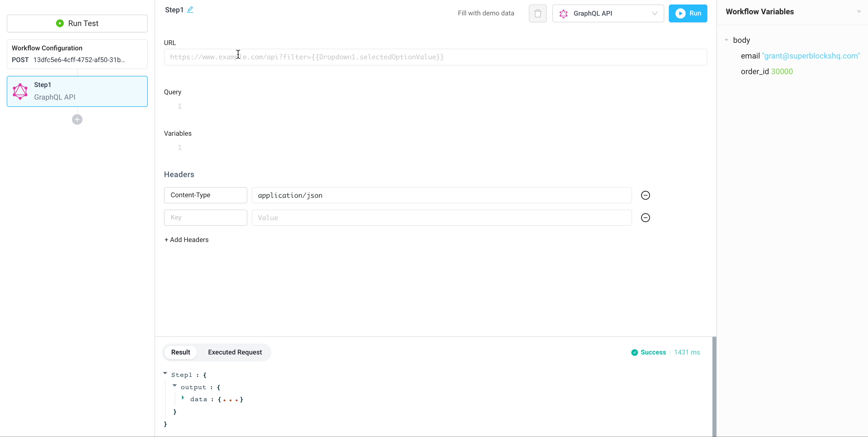
Task: Select the Step1 GraphQL API step
Action: point(77,91)
